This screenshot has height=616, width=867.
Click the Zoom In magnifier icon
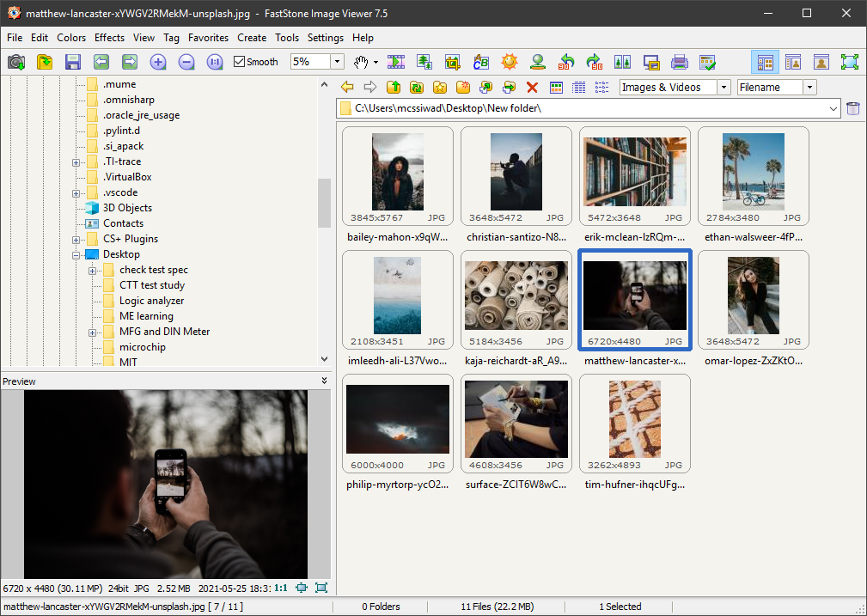tap(158, 62)
